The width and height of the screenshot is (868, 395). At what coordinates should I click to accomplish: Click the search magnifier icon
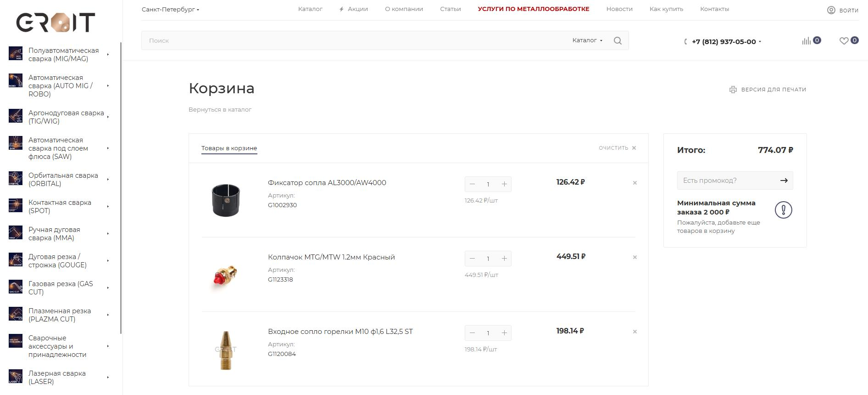tap(618, 40)
